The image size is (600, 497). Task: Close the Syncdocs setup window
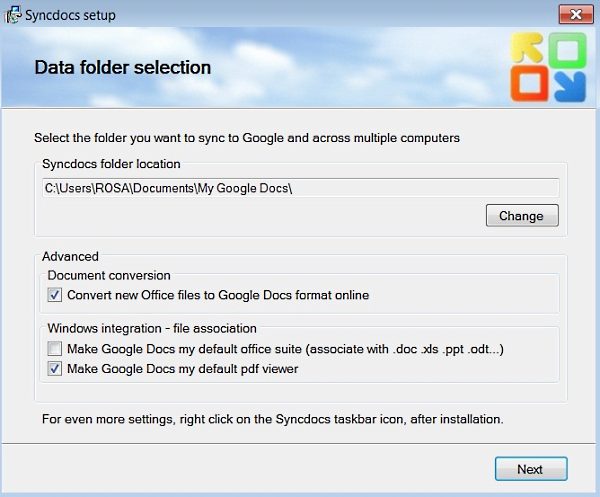pos(571,14)
